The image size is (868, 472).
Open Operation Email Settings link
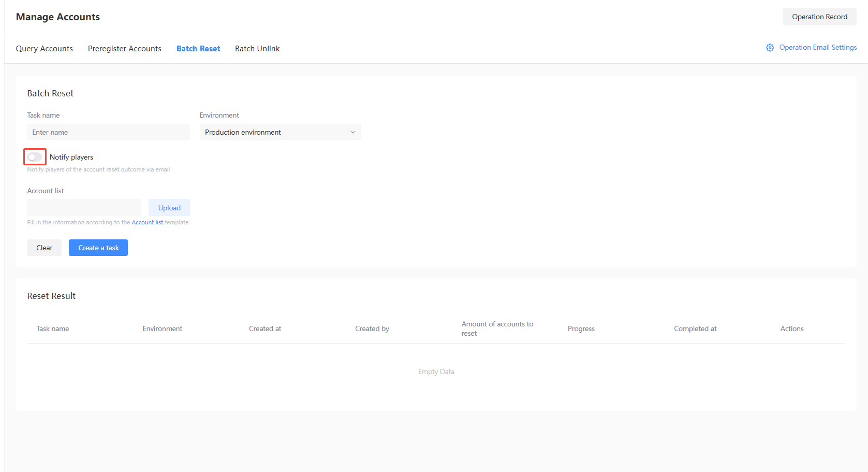point(818,47)
